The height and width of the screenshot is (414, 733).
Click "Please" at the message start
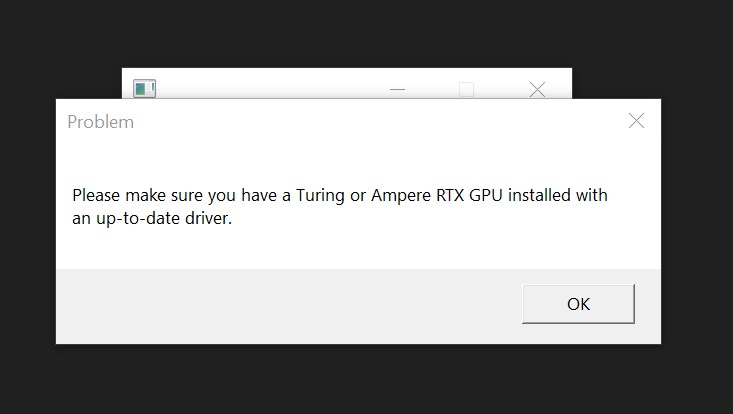(95, 195)
